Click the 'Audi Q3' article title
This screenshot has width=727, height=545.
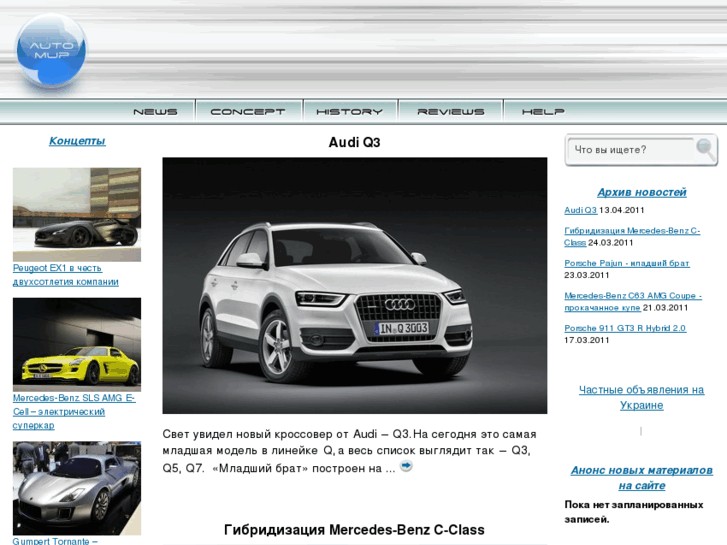point(354,142)
